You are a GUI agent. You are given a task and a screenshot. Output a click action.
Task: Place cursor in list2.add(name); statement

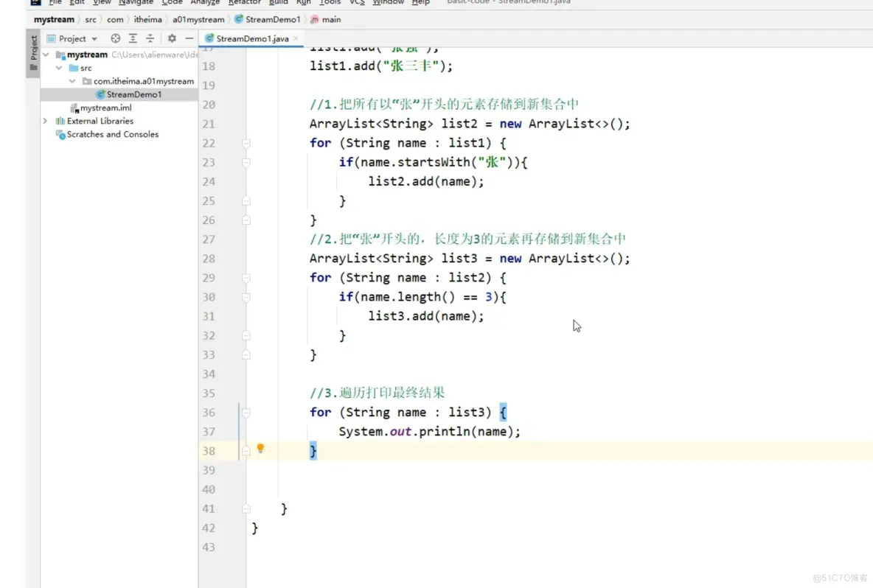(x=426, y=181)
